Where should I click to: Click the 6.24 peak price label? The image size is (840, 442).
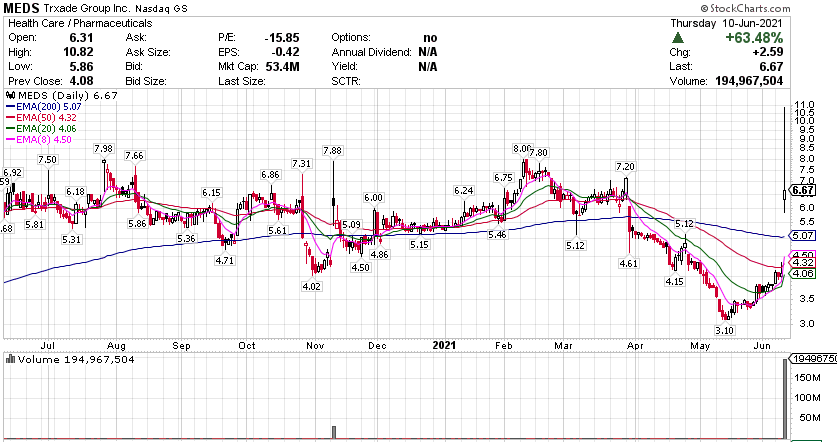pos(464,190)
